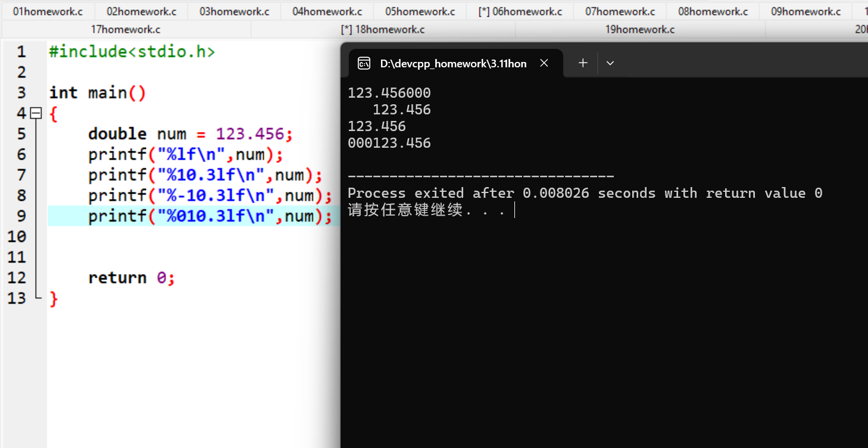The image size is (868, 448).
Task: Select the 08homework.c tab
Action: point(713,11)
